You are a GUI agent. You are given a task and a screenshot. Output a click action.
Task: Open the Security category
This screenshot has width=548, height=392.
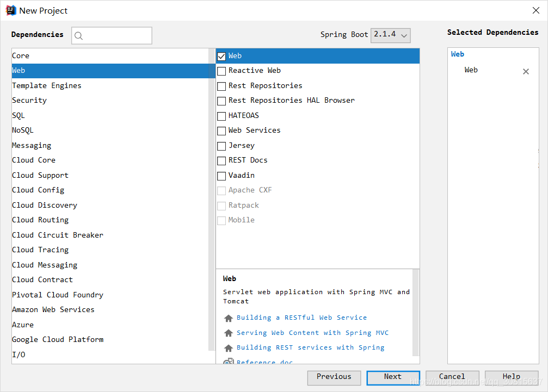tap(110, 101)
